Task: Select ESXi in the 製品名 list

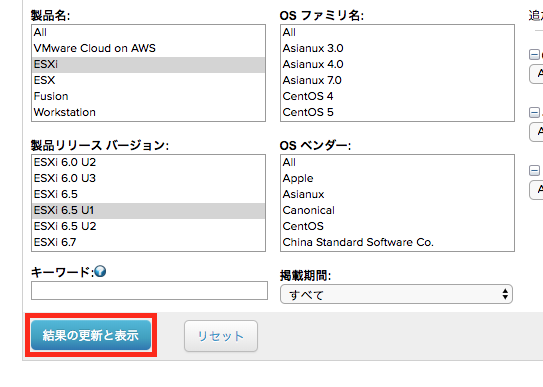Action: [149, 65]
